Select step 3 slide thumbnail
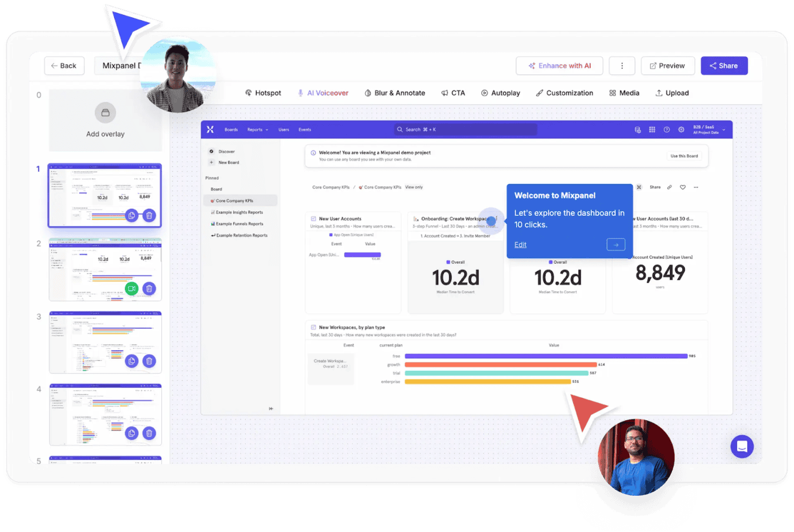This screenshot has height=532, width=794. click(105, 342)
